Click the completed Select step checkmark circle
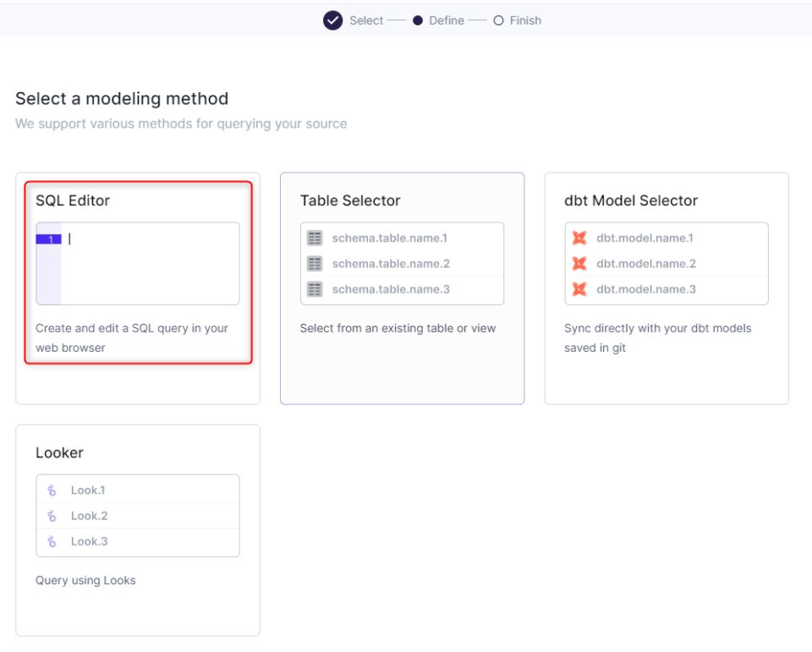 (332, 19)
